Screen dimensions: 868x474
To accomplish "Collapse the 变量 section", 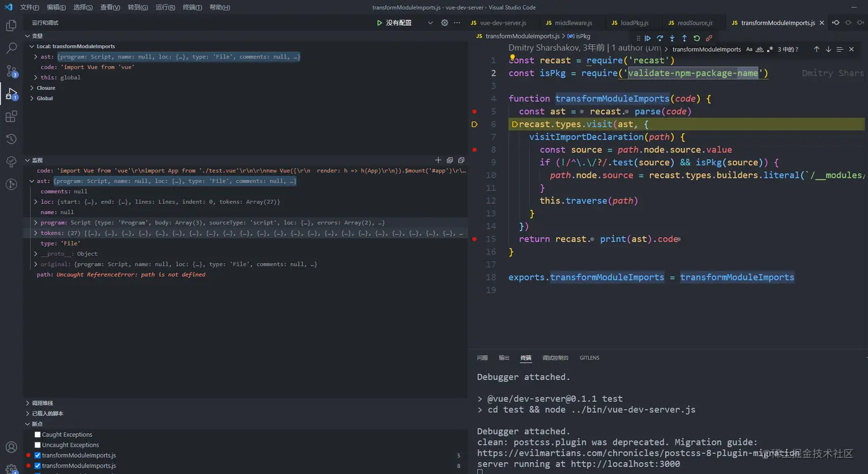I will 27,36.
